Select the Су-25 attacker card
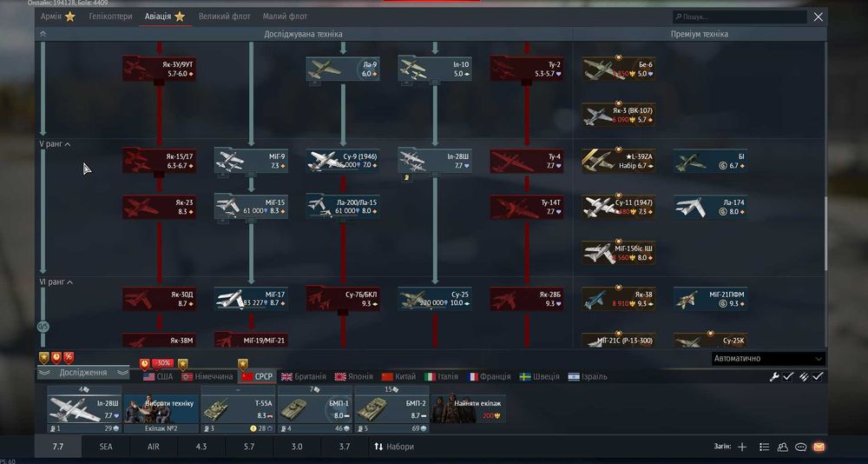Image resolution: width=868 pixels, height=464 pixels. pyautogui.click(x=435, y=299)
